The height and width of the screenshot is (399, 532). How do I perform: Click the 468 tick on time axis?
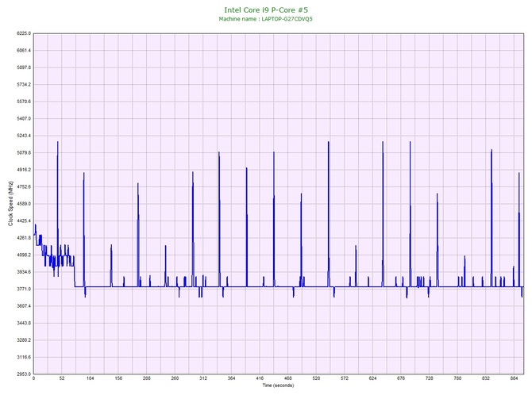point(288,378)
